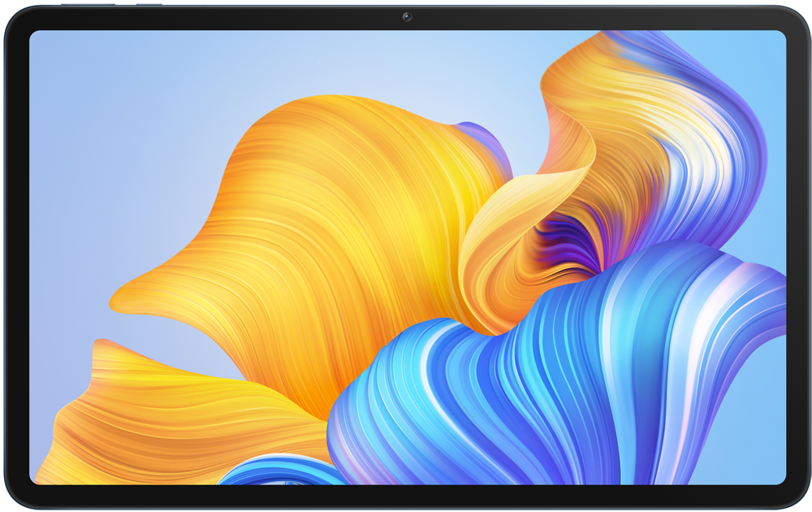
Task: Tap the black left bezel of the tablet
Action: click(x=16, y=256)
